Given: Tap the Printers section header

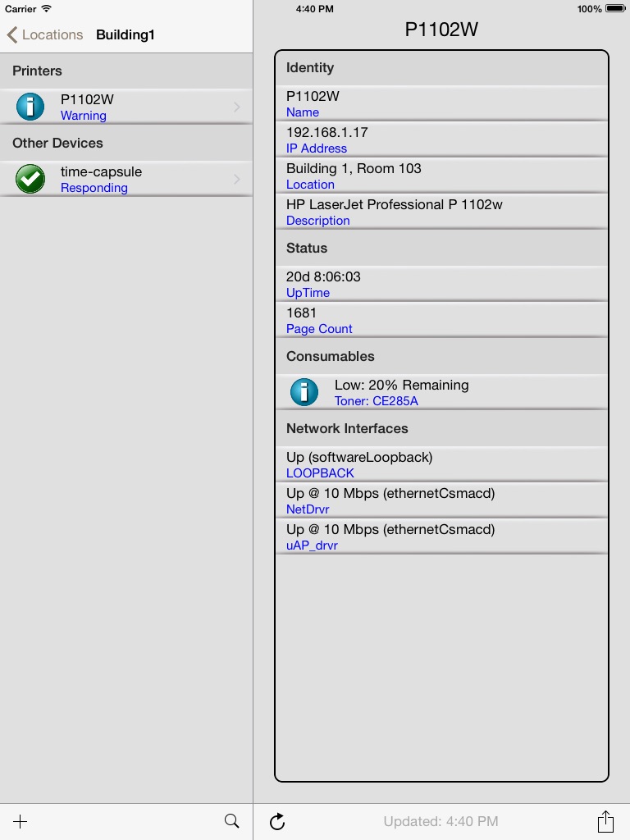Looking at the screenshot, I should coord(126,71).
